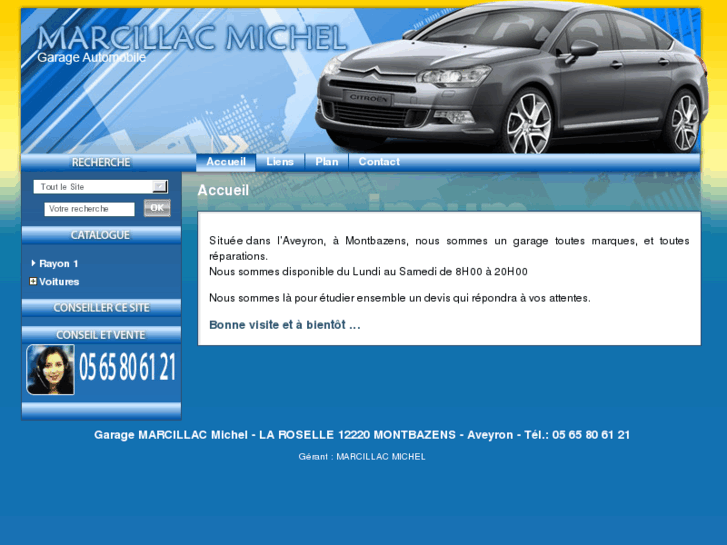Viewport: 727px width, 545px height.
Task: Open the Liens navigation tab
Action: (280, 162)
